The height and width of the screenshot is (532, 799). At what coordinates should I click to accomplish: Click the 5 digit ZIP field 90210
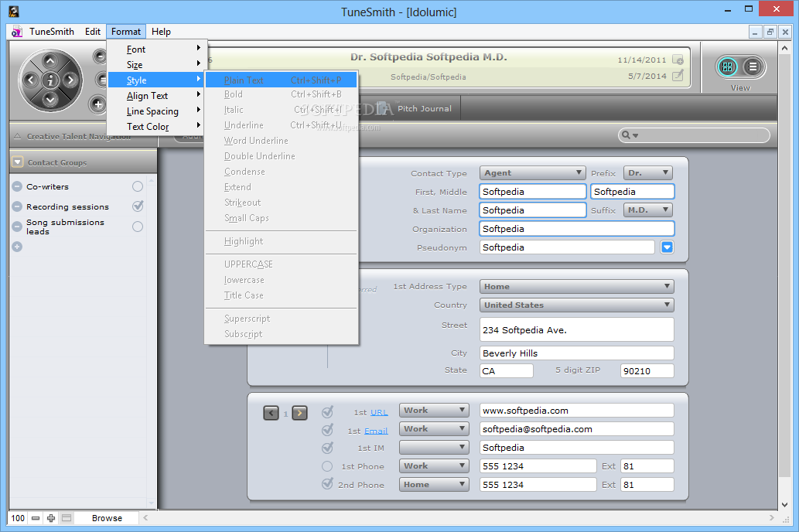click(647, 371)
